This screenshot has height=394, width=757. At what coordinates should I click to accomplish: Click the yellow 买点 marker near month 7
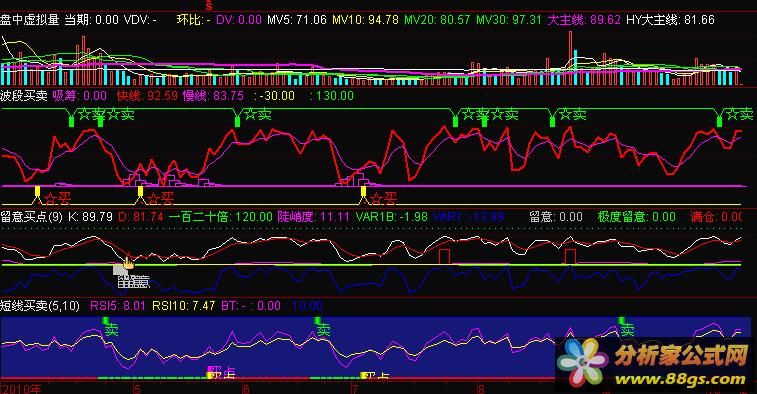tap(375, 375)
